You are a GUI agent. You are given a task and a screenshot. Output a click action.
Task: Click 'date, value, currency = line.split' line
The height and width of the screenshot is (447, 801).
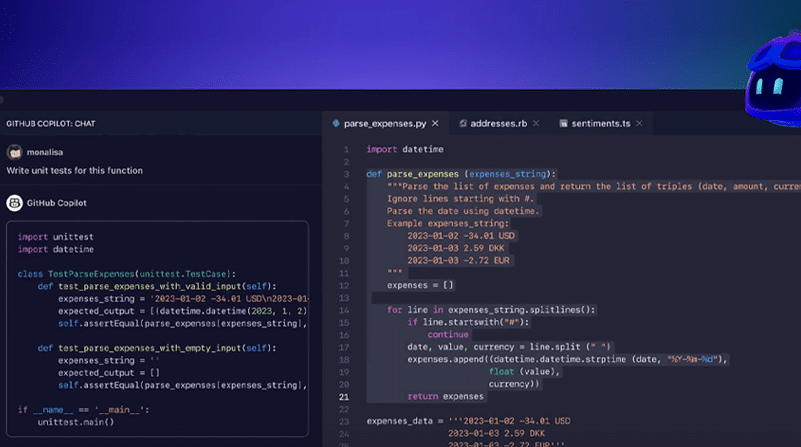click(509, 347)
